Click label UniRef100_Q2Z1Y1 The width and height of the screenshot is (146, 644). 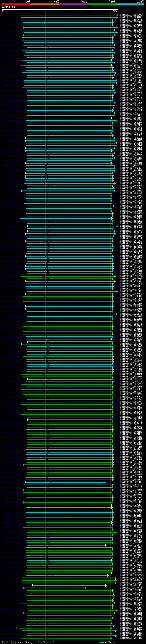[x=131, y=314]
